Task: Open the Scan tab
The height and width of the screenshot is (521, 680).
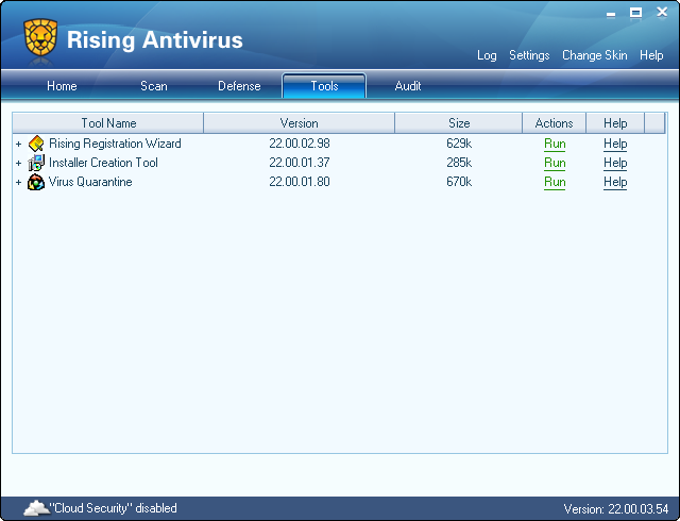Action: coord(154,86)
